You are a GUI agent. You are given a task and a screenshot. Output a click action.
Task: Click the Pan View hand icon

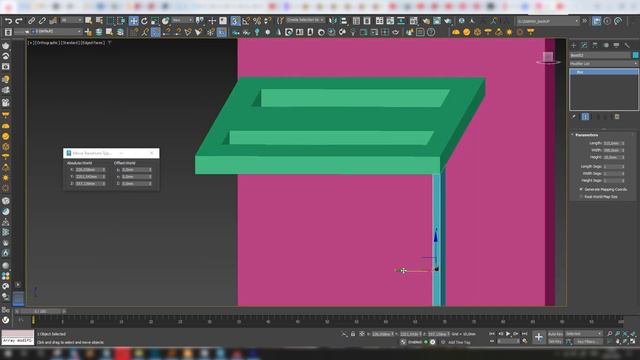click(618, 341)
